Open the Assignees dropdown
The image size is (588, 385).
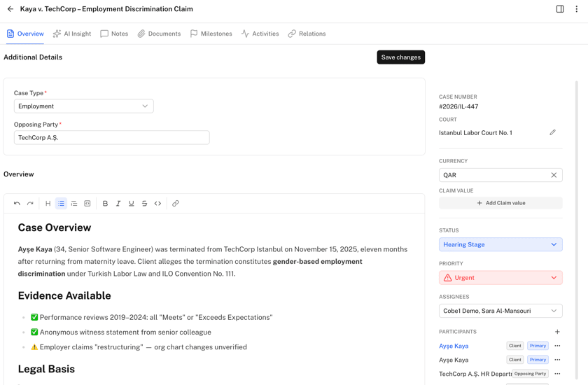pyautogui.click(x=500, y=311)
